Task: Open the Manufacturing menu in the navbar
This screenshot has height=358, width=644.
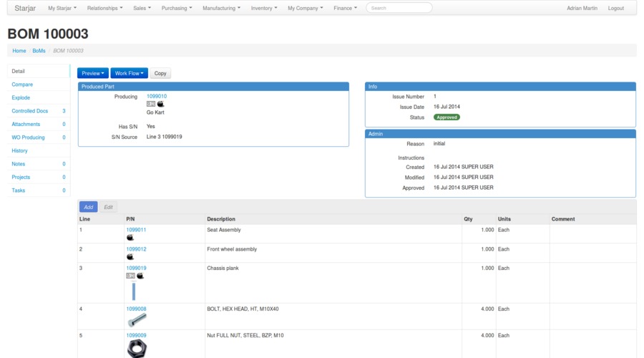Action: pos(221,8)
